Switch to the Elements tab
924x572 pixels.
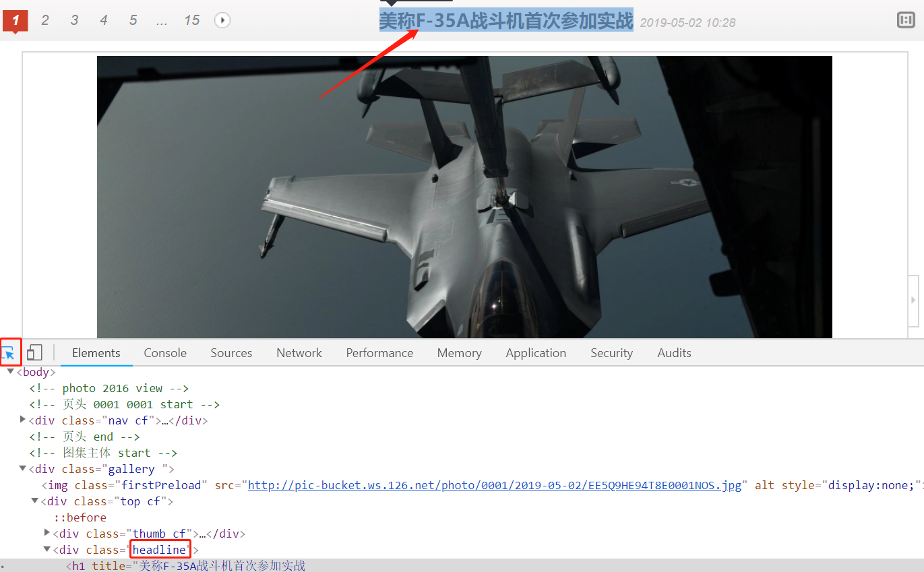tap(96, 353)
